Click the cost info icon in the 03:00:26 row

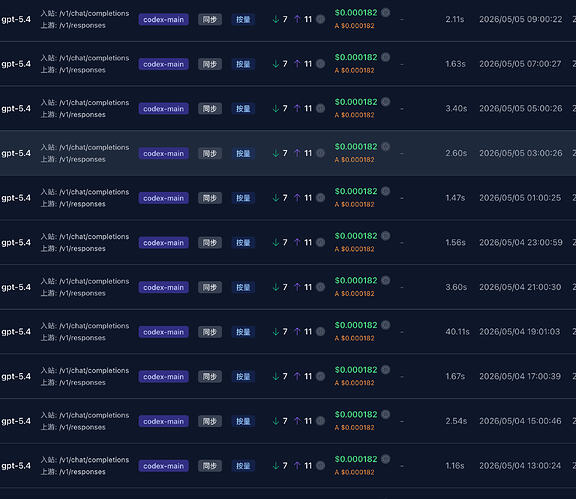(x=385, y=147)
